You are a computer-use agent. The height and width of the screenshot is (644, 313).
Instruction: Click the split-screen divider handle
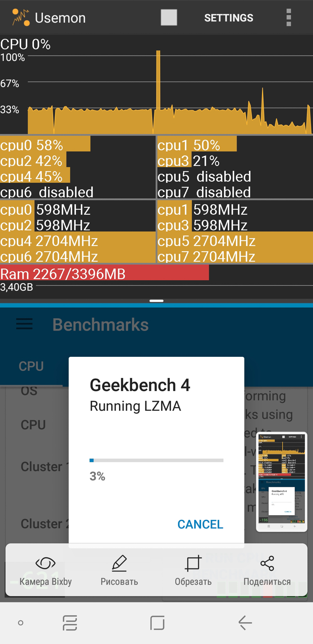pyautogui.click(x=156, y=301)
